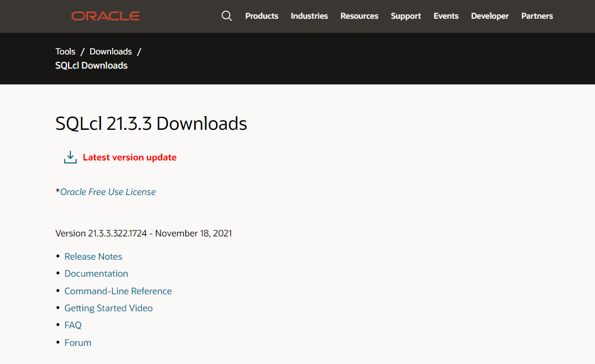
Task: Click the SQLcl 21.3.3 Downloads heading
Action: (151, 124)
